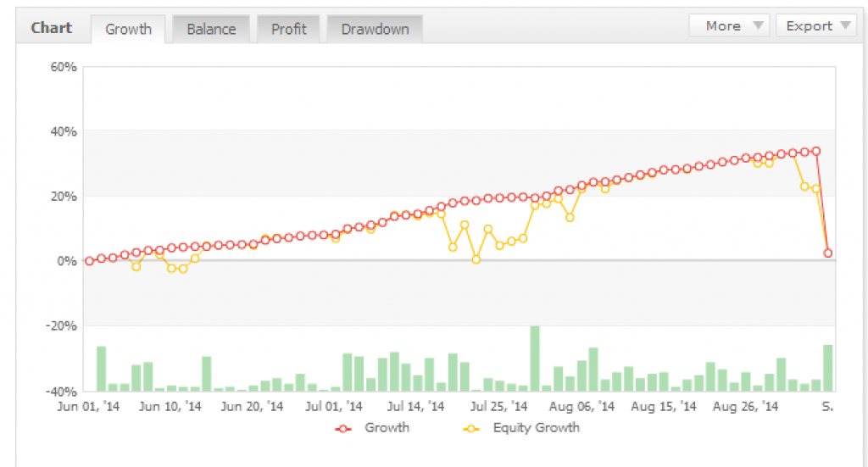
Task: Click the yellow Equity Growth legend marker
Action: pos(472,429)
